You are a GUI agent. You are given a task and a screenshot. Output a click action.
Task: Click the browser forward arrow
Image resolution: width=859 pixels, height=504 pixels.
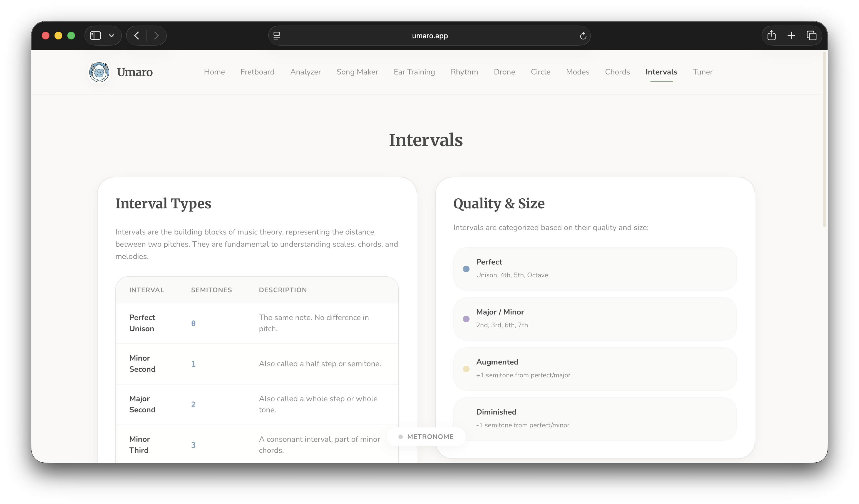pyautogui.click(x=157, y=36)
